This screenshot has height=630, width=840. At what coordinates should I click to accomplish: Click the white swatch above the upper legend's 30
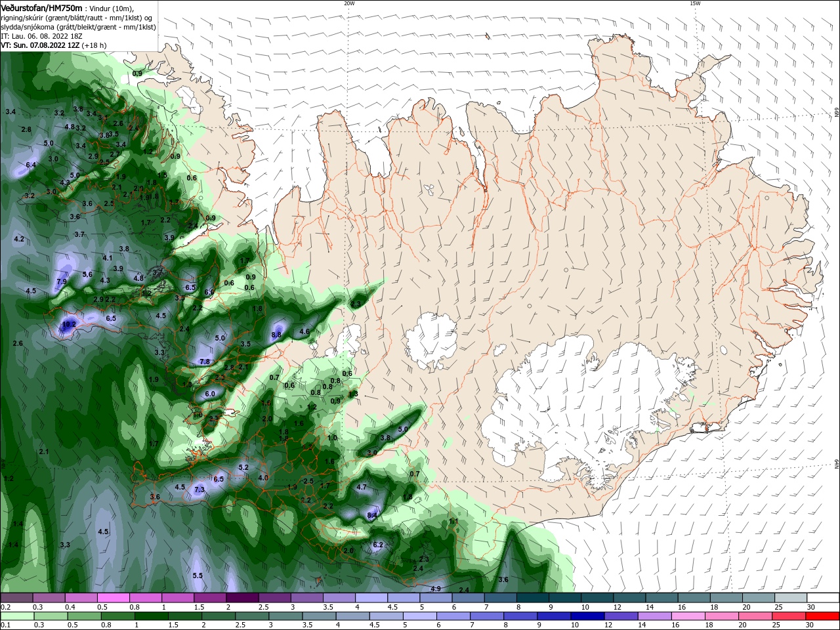pos(824,598)
